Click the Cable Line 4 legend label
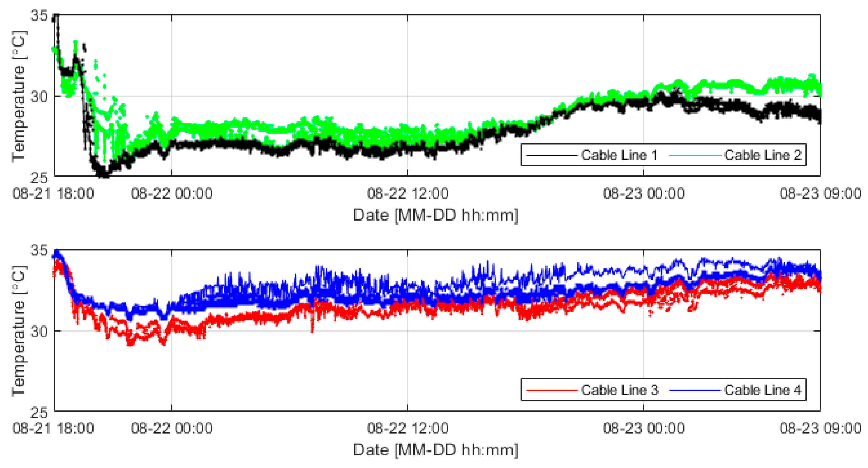868x468 pixels. 763,390
